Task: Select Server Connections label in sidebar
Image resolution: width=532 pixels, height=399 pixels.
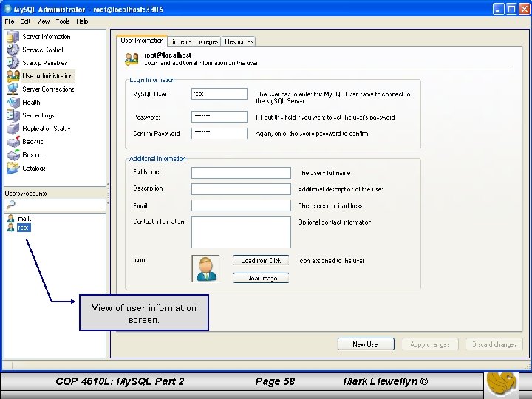Action: coord(48,89)
